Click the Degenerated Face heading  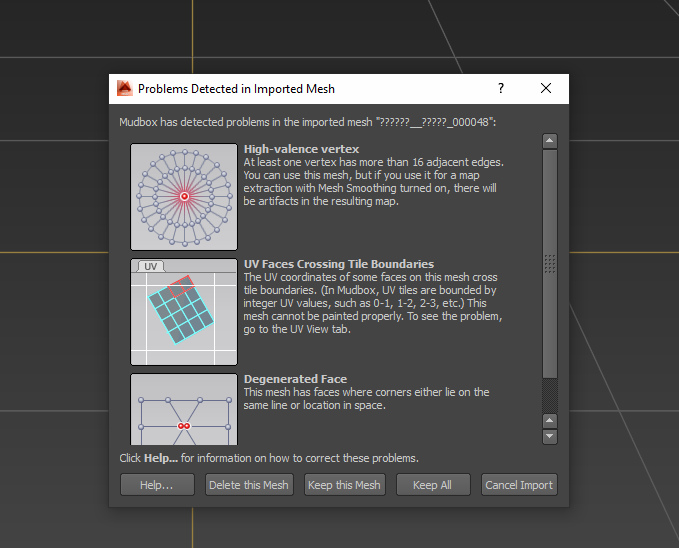pyautogui.click(x=295, y=379)
